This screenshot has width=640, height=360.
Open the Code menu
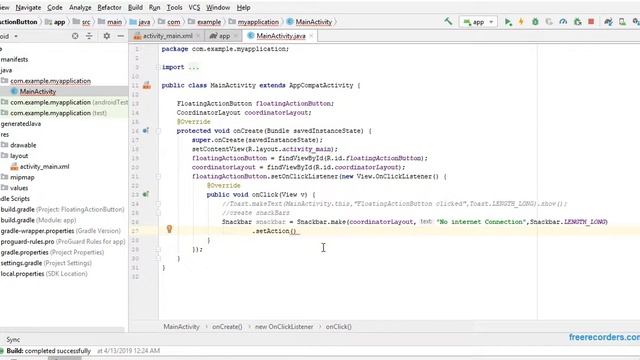pos(55,7)
